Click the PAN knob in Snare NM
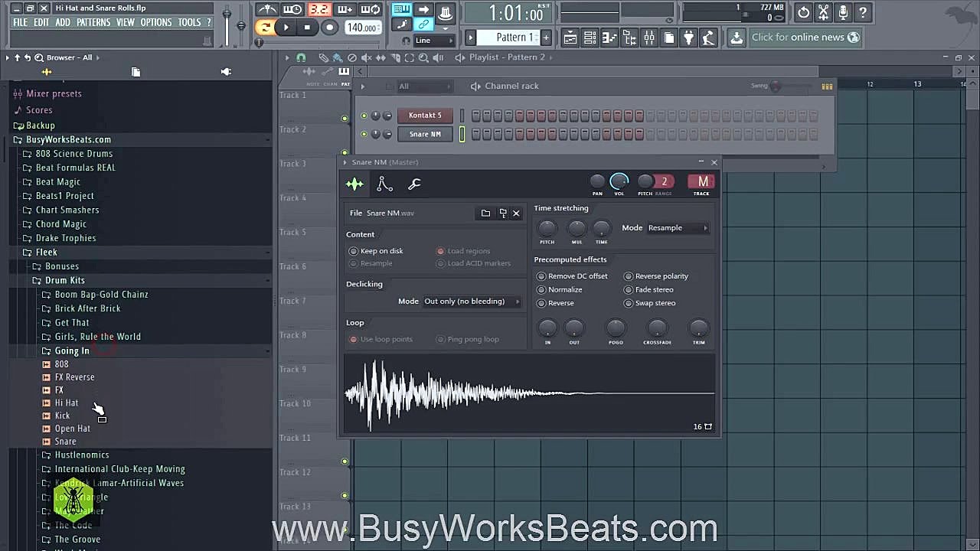 [597, 181]
